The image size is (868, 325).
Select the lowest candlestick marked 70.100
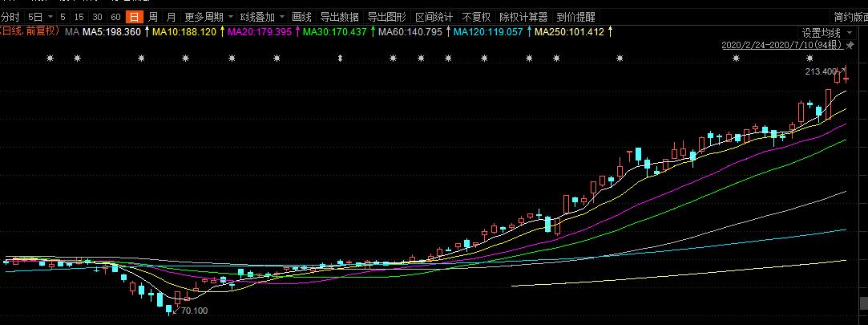169,310
